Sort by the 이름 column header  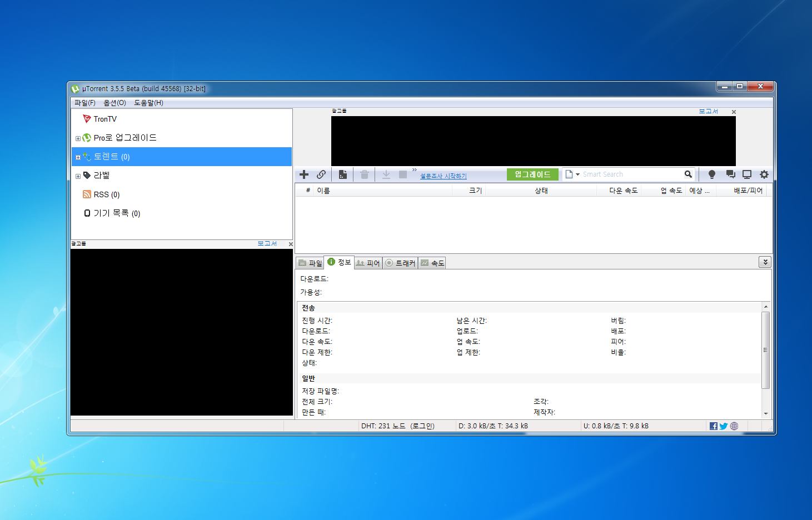click(382, 191)
